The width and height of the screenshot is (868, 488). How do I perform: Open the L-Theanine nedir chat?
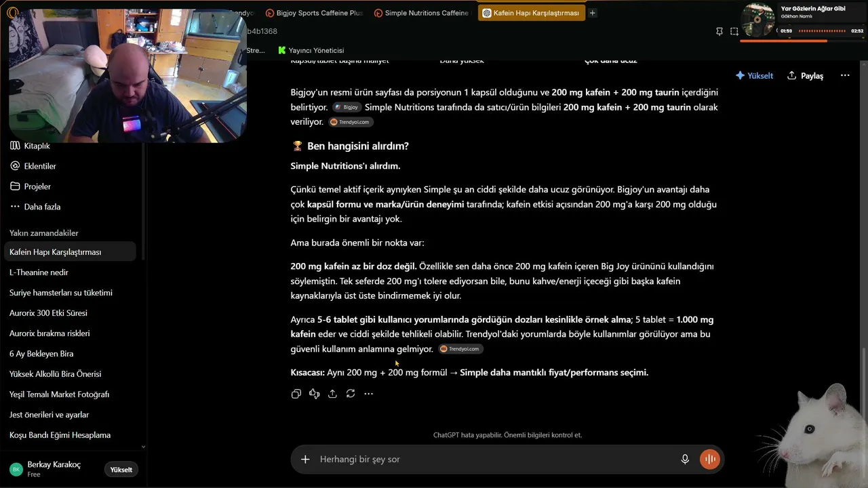(x=70, y=272)
